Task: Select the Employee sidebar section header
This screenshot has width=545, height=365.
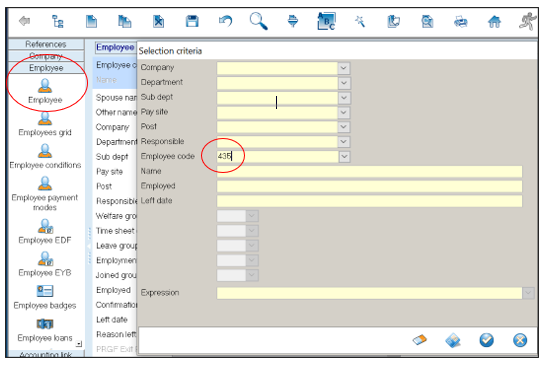Action: tap(46, 68)
